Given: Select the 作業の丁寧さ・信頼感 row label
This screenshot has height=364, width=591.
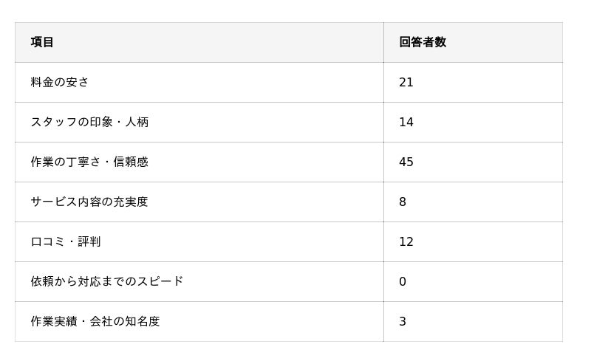Looking at the screenshot, I should pos(89,162).
